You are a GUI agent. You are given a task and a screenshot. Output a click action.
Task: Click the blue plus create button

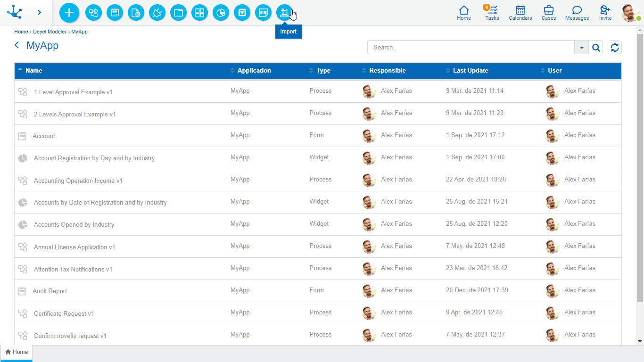(69, 13)
